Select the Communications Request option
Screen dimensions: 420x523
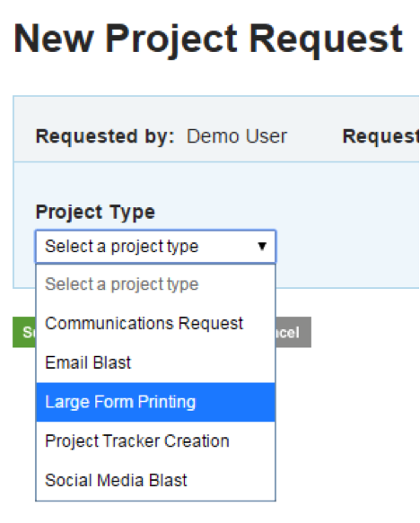click(155, 324)
